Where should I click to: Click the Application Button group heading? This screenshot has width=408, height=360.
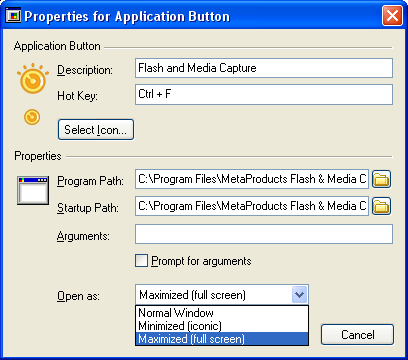57,46
